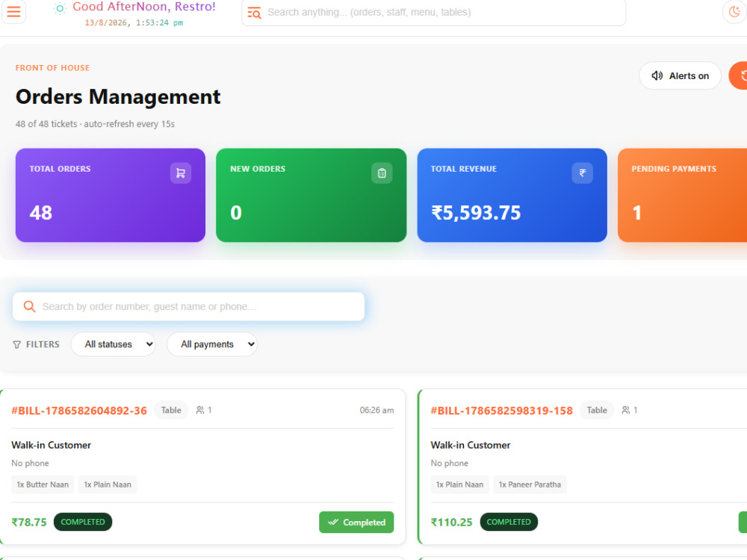
Task: Click the global search icon
Action: (255, 13)
